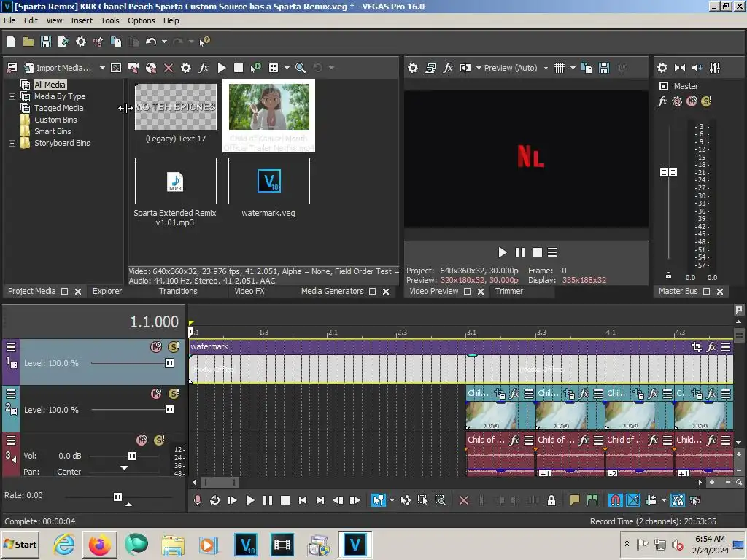The height and width of the screenshot is (560, 747).
Task: Open project Properties gear in main toolbar
Action: coord(81,42)
